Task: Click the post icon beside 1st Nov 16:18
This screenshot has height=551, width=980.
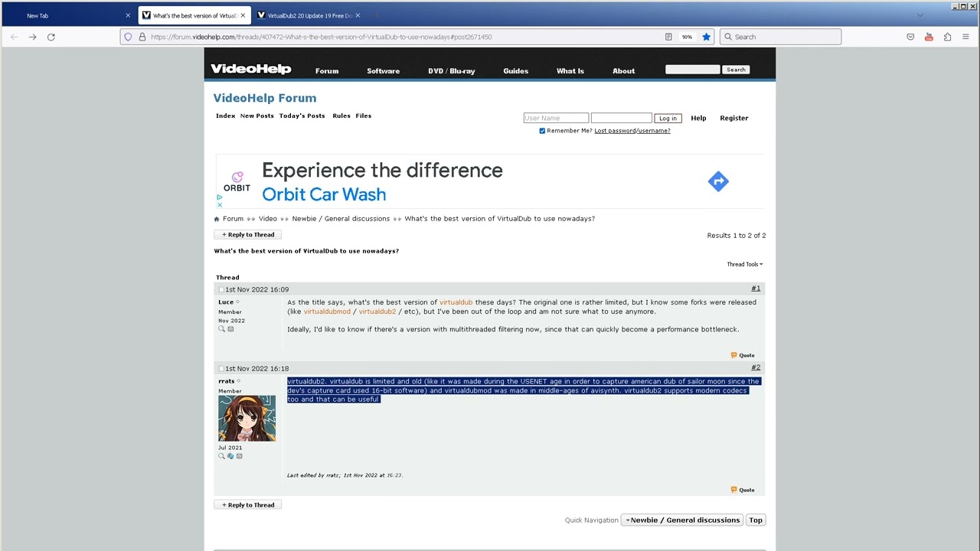Action: 221,368
